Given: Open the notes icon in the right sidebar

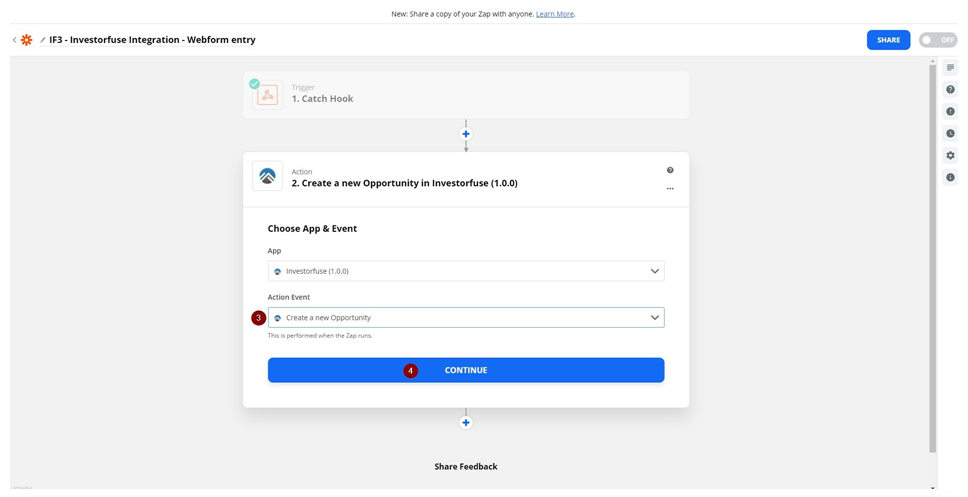Looking at the screenshot, I should [x=950, y=67].
